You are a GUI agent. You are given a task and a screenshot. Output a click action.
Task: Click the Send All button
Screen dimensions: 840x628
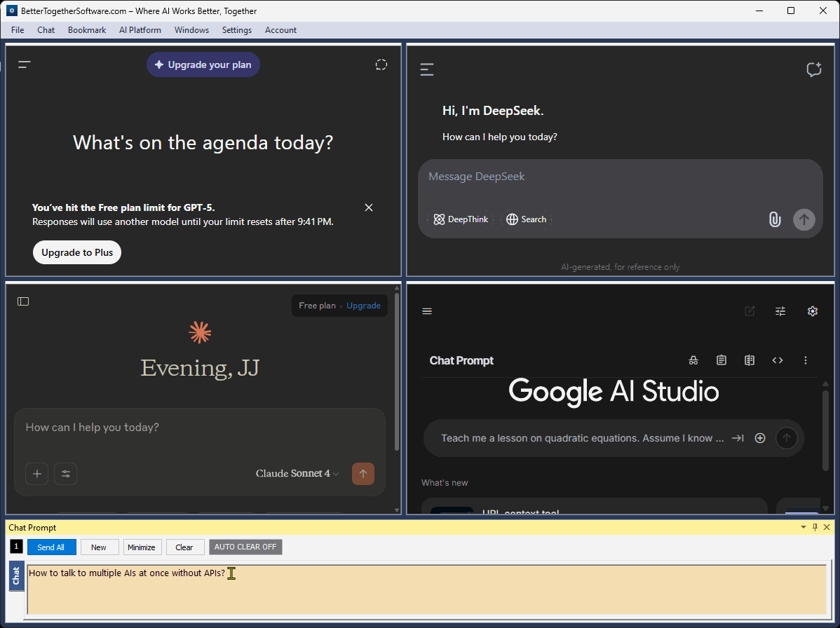point(51,547)
